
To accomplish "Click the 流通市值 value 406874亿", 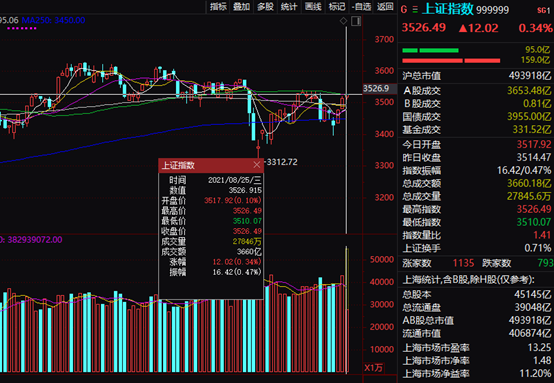I will [x=530, y=333].
